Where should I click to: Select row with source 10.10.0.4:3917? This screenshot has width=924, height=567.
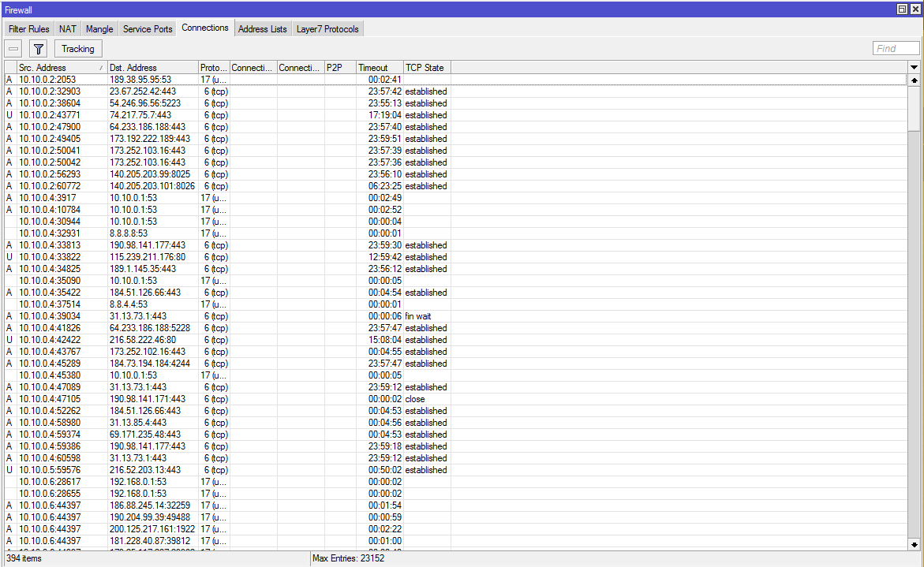(x=455, y=198)
